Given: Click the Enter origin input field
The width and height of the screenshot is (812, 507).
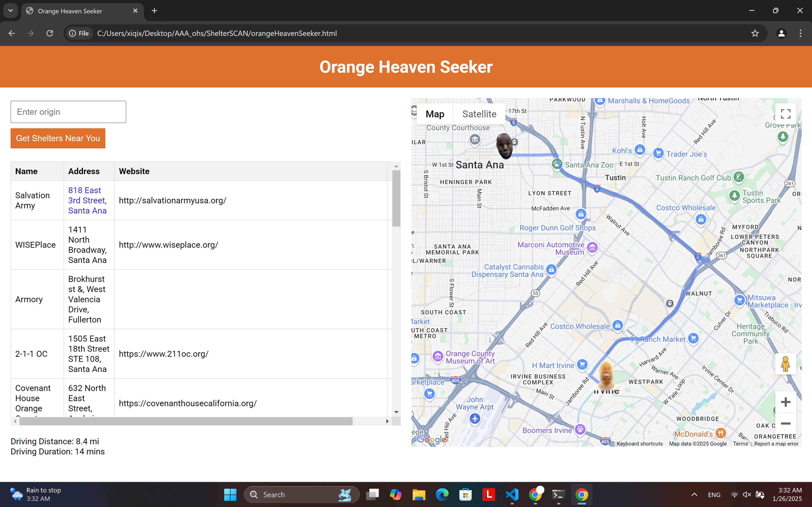Looking at the screenshot, I should pos(69,112).
